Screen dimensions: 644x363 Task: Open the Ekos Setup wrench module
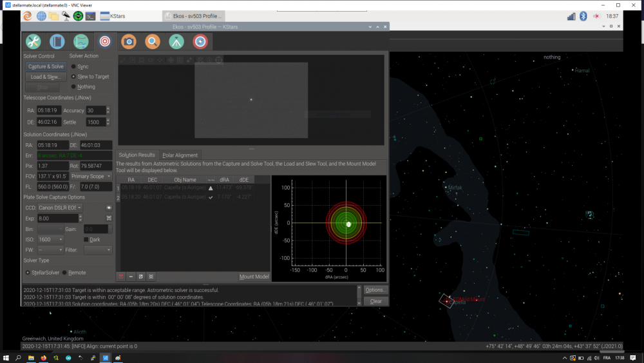pyautogui.click(x=33, y=41)
